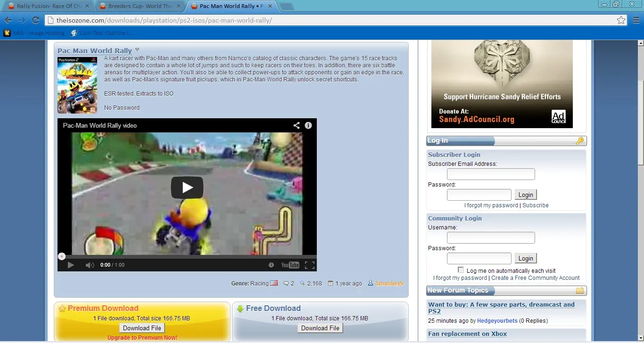Open the comments bubble icon
644x343 pixels.
[286, 283]
